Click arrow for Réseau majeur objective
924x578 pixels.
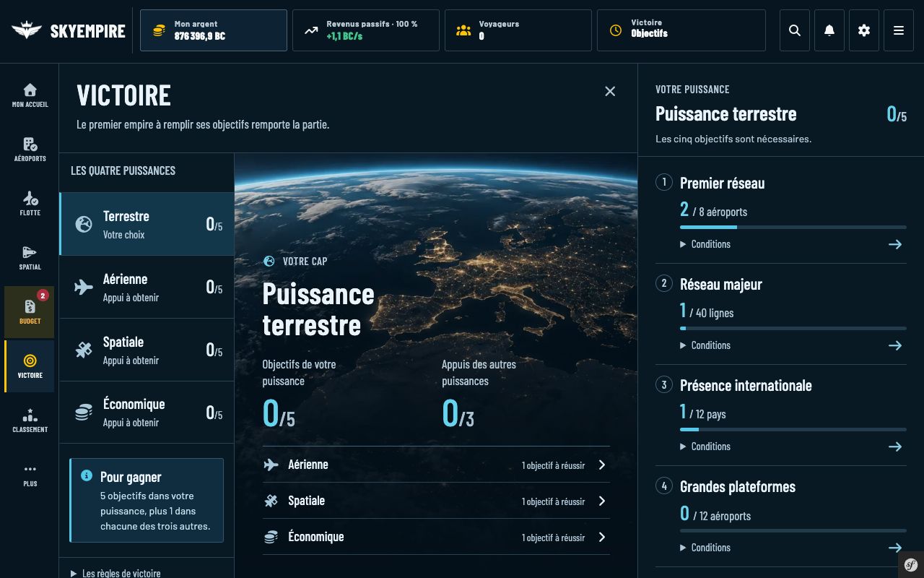895,345
